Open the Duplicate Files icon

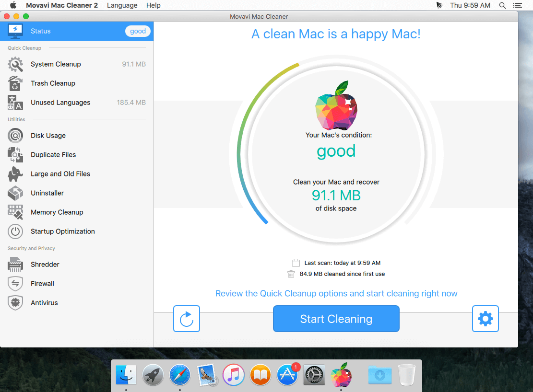[15, 155]
